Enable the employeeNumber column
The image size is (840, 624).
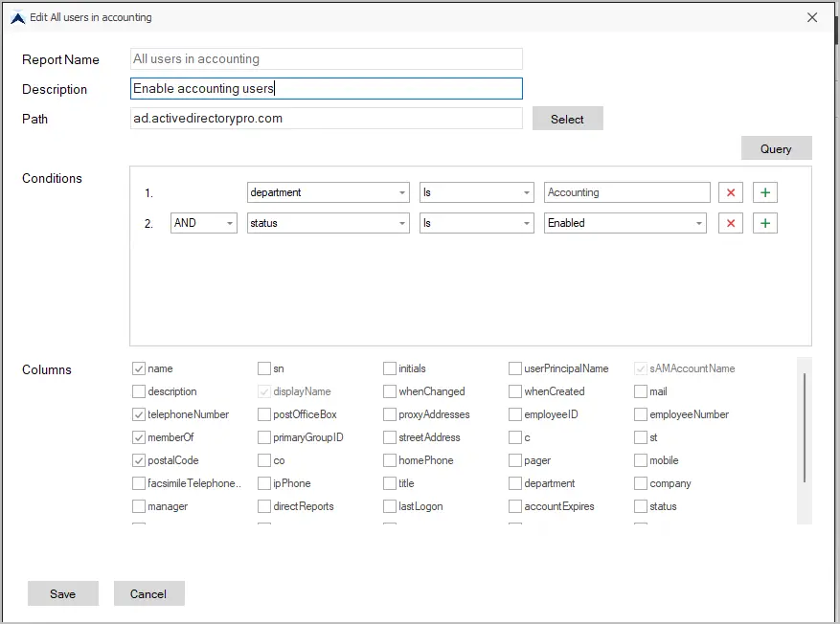coord(640,414)
